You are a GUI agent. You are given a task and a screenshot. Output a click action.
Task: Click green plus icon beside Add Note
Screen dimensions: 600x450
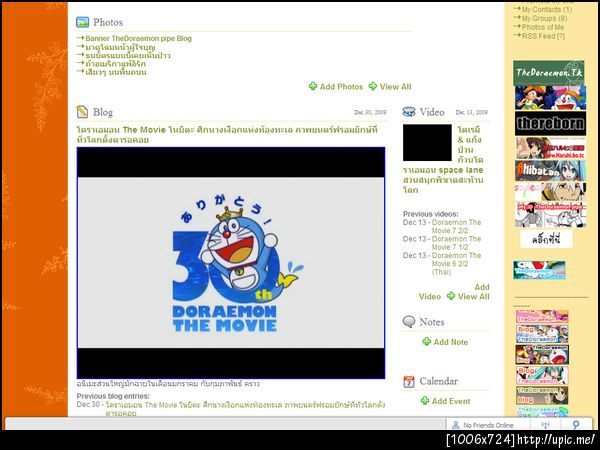click(427, 341)
